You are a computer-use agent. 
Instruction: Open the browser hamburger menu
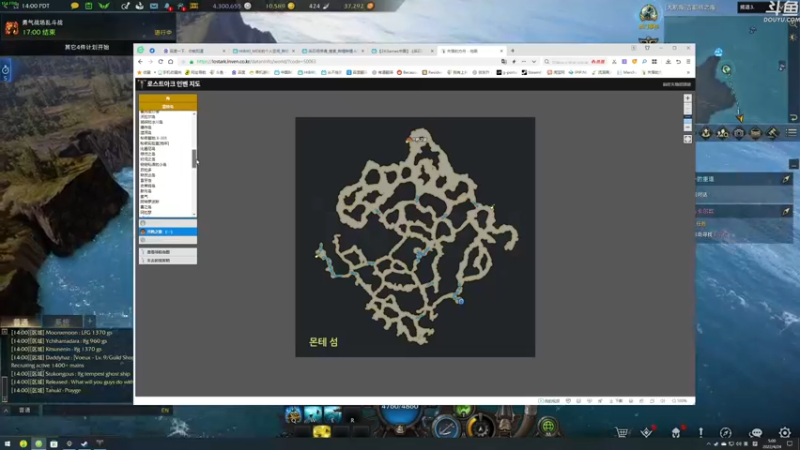(x=688, y=62)
